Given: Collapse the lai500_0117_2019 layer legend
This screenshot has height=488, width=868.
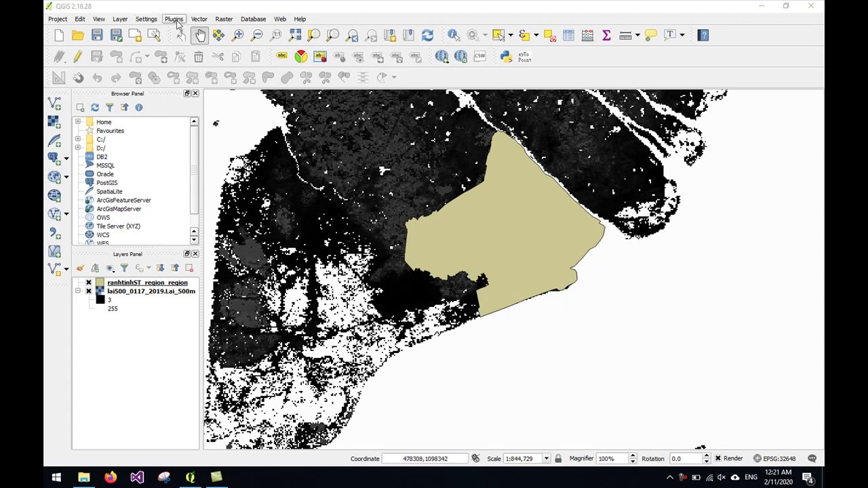Looking at the screenshot, I should [78, 291].
